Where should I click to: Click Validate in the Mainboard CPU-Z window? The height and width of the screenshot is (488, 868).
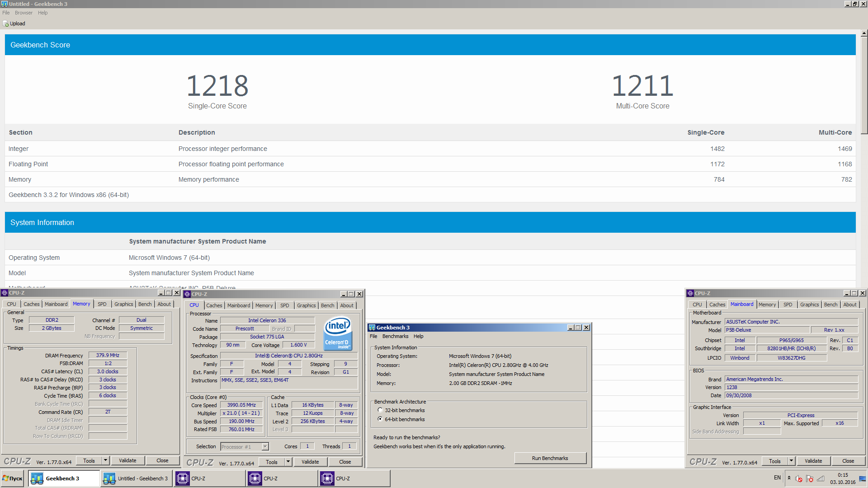tap(813, 461)
